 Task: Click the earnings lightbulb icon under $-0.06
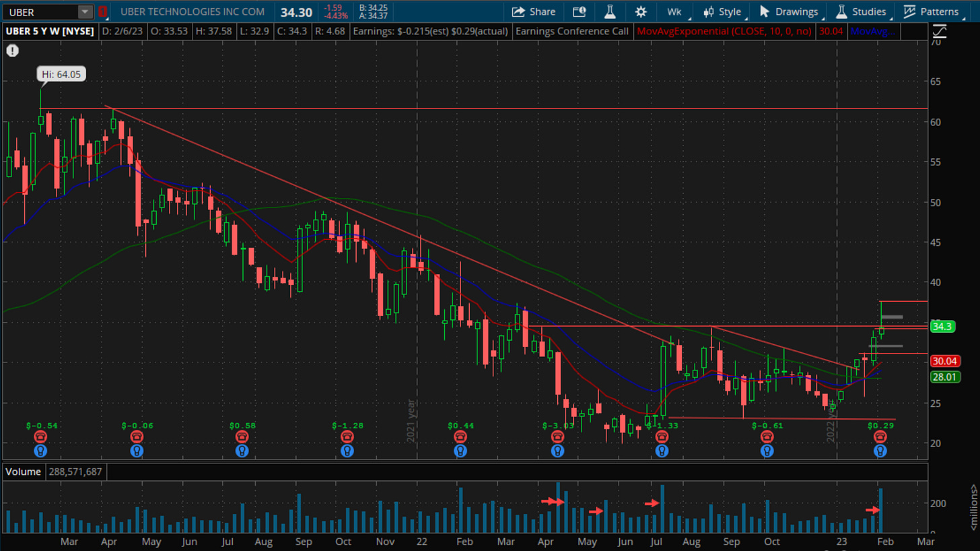[x=137, y=451]
